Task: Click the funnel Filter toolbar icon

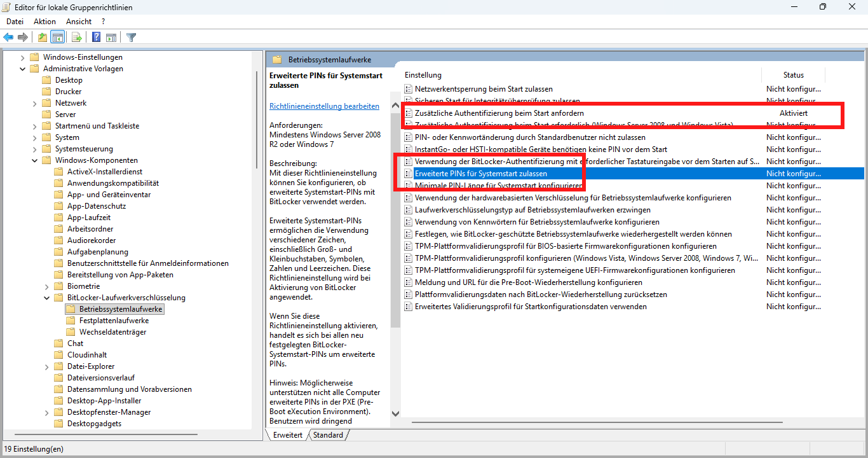Action: click(131, 38)
